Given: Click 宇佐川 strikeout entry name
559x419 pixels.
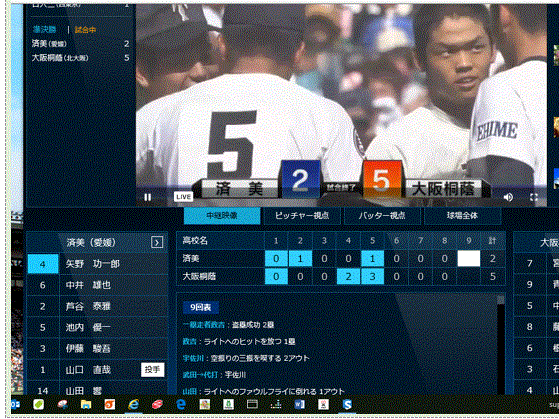Looking at the screenshot, I should [x=193, y=358].
